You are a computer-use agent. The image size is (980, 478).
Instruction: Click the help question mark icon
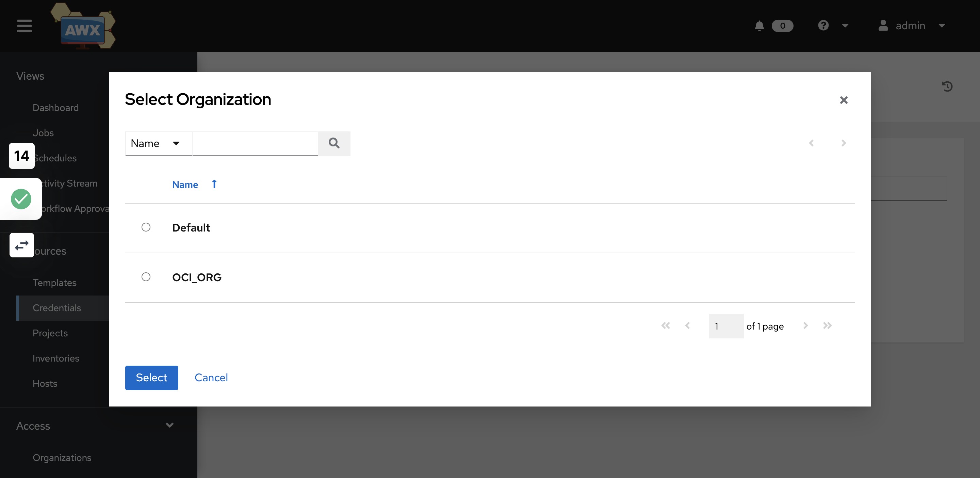823,26
